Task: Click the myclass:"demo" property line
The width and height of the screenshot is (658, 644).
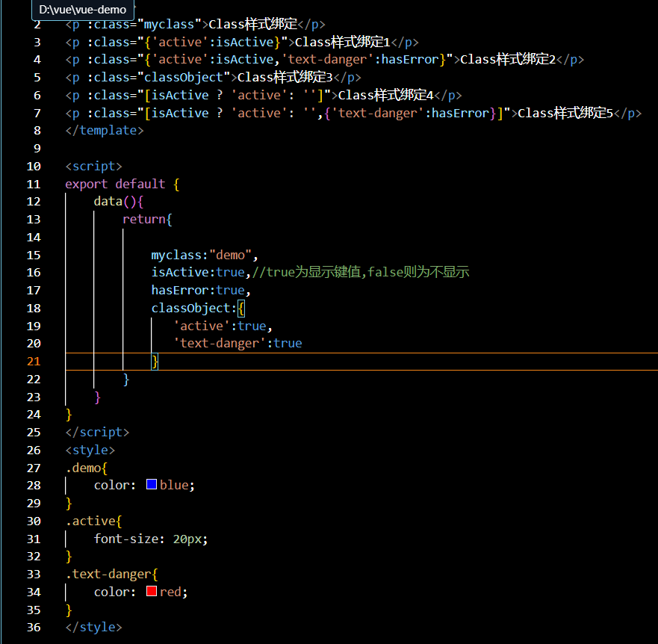Action: 205,255
